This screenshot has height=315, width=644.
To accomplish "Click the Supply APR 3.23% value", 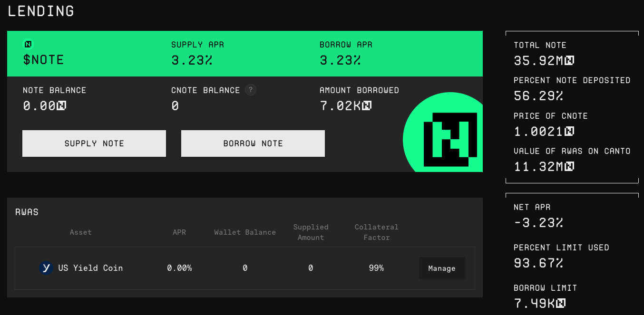I will tap(192, 60).
